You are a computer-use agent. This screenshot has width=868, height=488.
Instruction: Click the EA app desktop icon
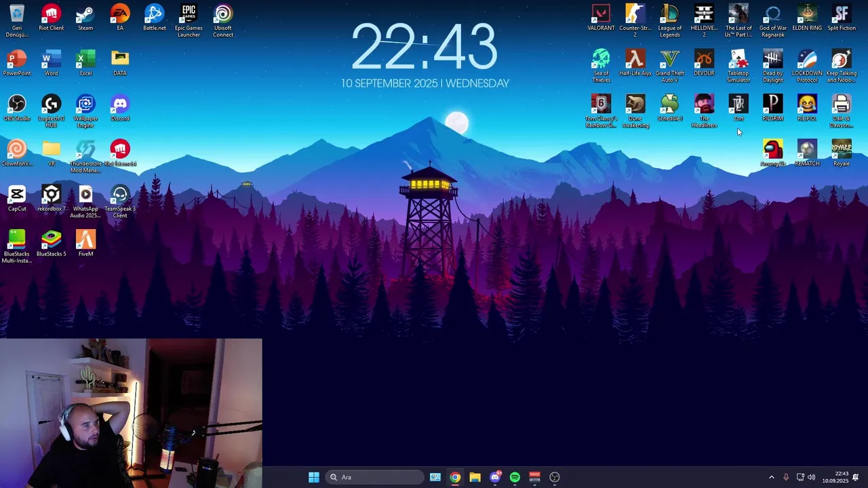pos(120,18)
